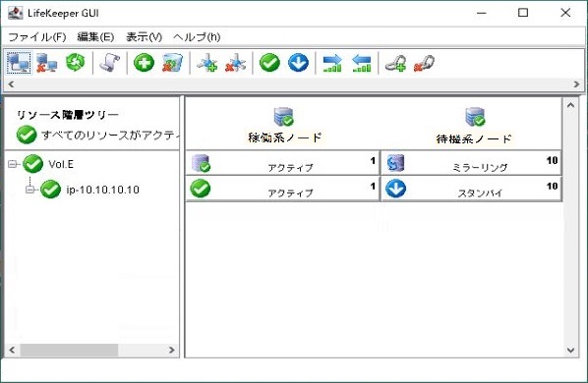Click the blue down-arrow Out of Service icon
Viewport: 588px width, 383px height.
point(299,63)
